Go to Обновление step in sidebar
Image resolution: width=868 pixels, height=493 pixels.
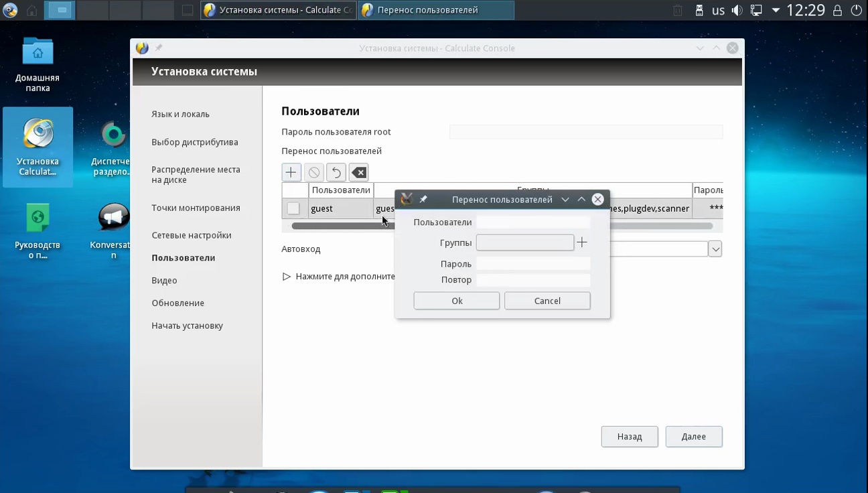click(x=178, y=303)
